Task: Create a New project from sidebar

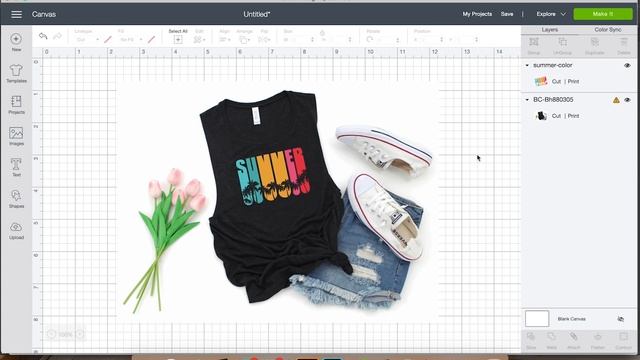Action: pyautogui.click(x=16, y=42)
